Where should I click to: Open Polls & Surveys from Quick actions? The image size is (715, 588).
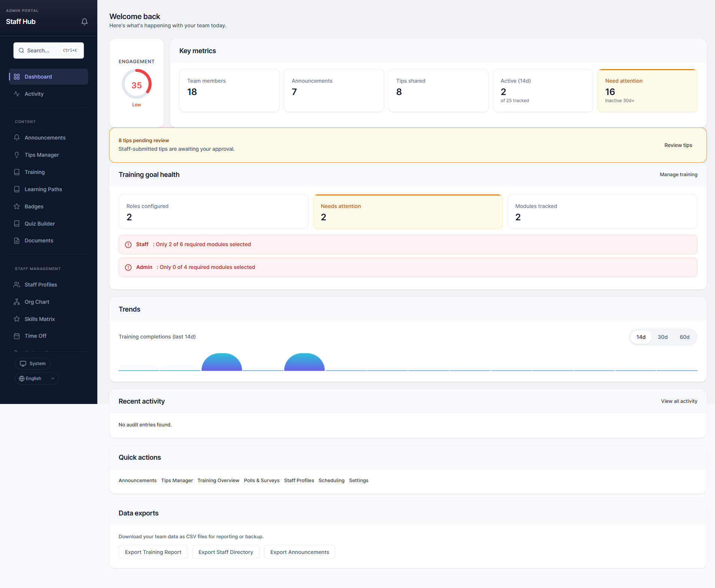pos(261,480)
